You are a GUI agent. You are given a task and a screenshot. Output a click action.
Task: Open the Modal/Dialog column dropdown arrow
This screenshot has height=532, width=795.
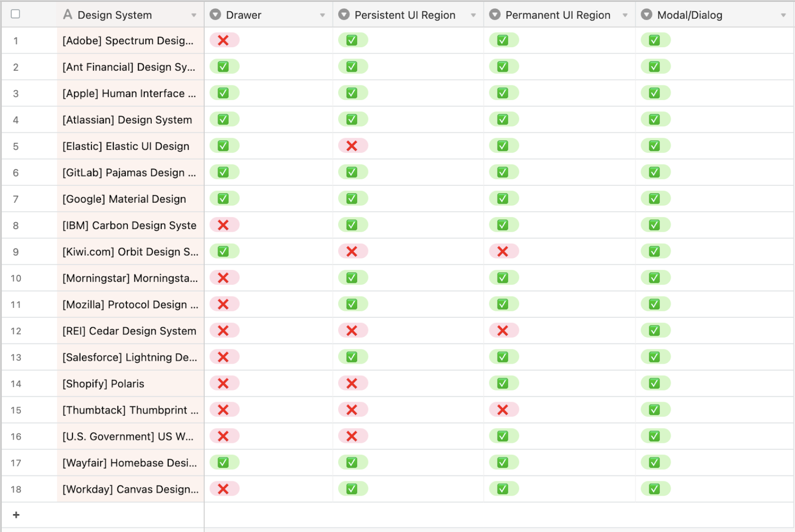click(x=784, y=15)
